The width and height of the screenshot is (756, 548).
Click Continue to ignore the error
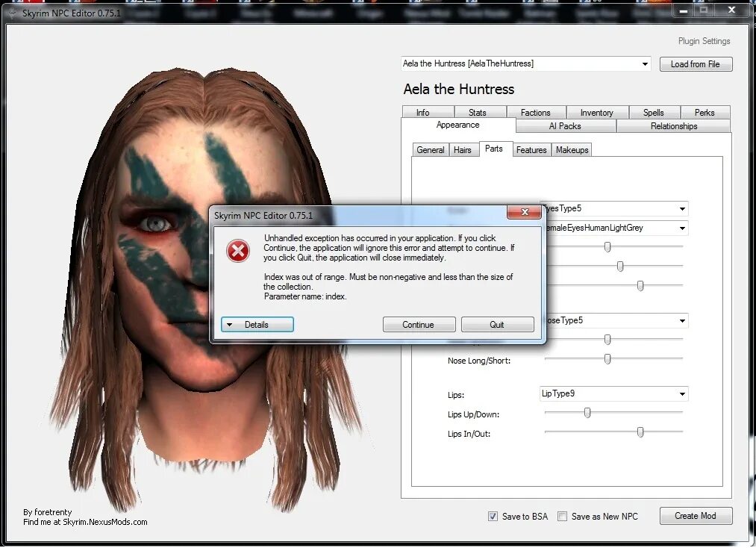pos(419,325)
